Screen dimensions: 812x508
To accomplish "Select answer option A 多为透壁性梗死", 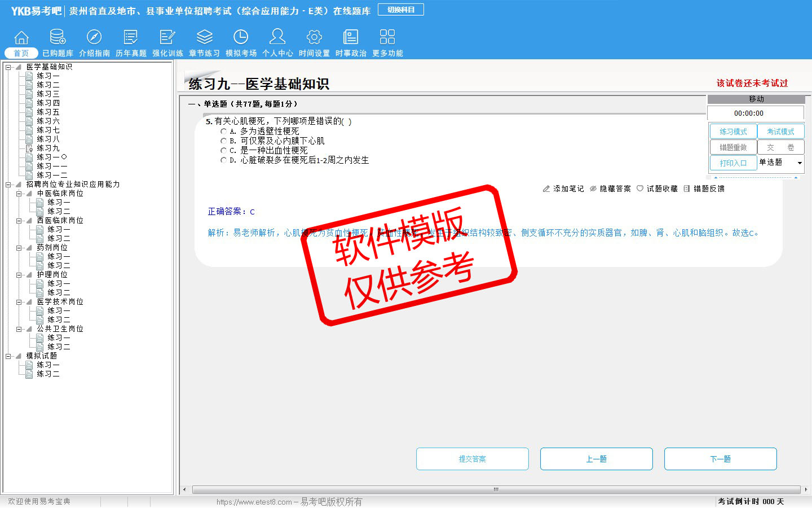I will (224, 132).
